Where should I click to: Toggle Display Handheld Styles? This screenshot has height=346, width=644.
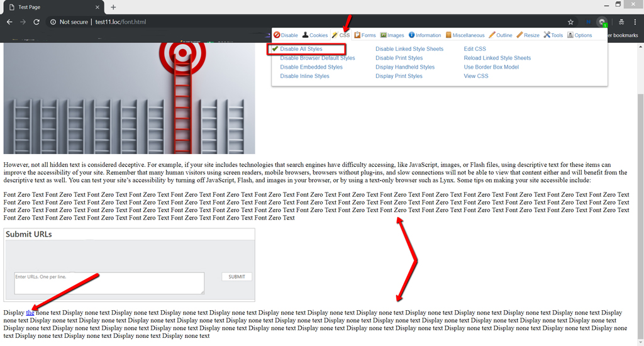point(405,67)
